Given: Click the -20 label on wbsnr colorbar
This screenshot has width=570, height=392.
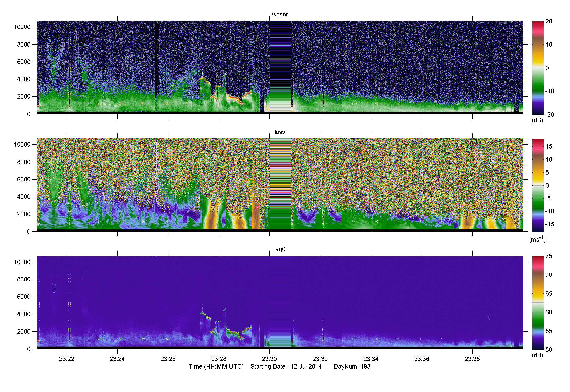Looking at the screenshot, I should (x=550, y=114).
